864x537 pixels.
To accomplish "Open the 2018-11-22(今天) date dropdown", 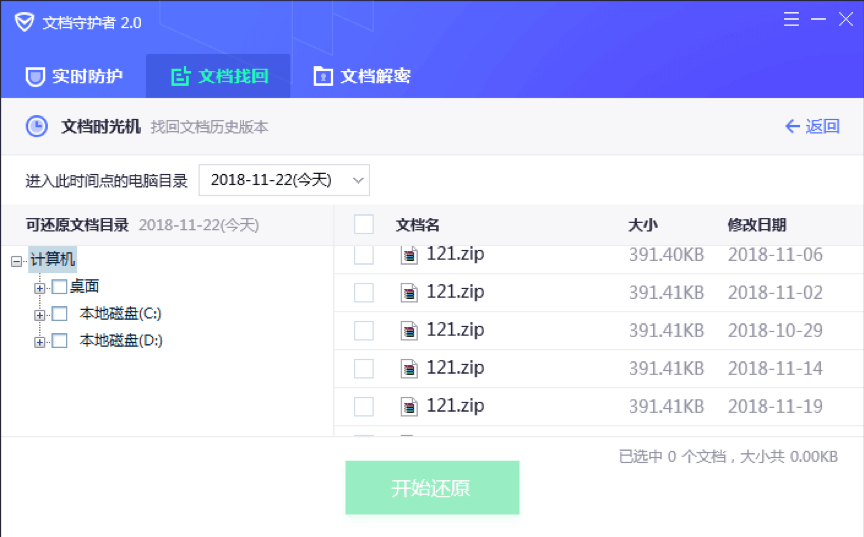I will (284, 180).
